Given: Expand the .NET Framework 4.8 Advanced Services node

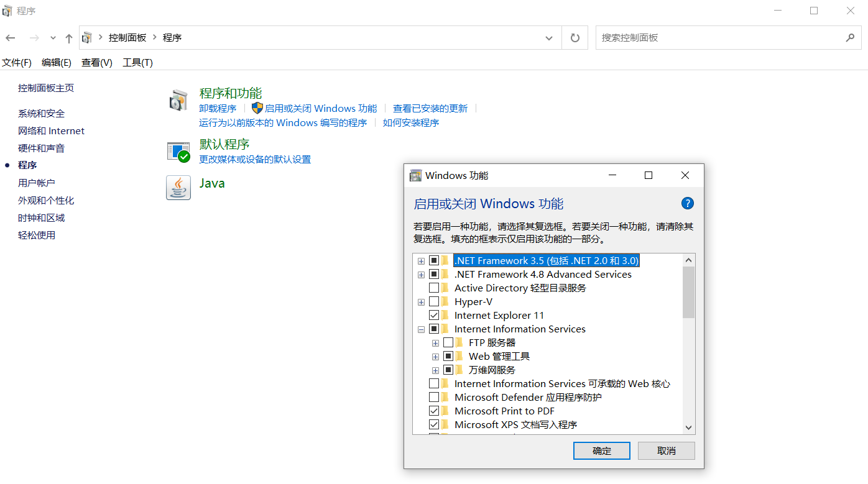Looking at the screenshot, I should pos(422,275).
